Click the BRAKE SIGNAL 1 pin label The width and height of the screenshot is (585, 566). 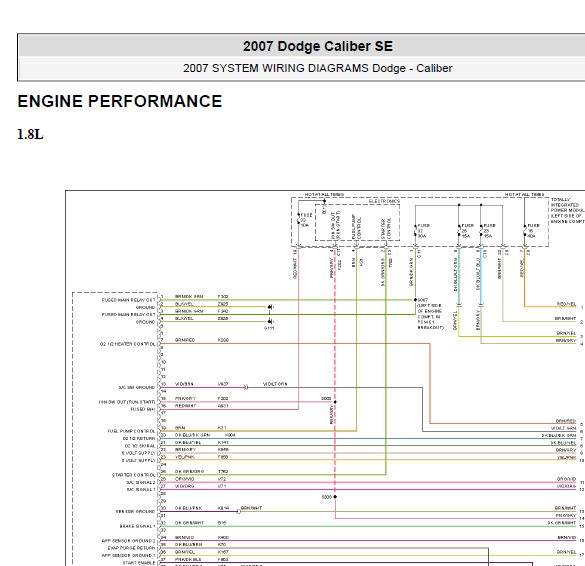(x=137, y=526)
